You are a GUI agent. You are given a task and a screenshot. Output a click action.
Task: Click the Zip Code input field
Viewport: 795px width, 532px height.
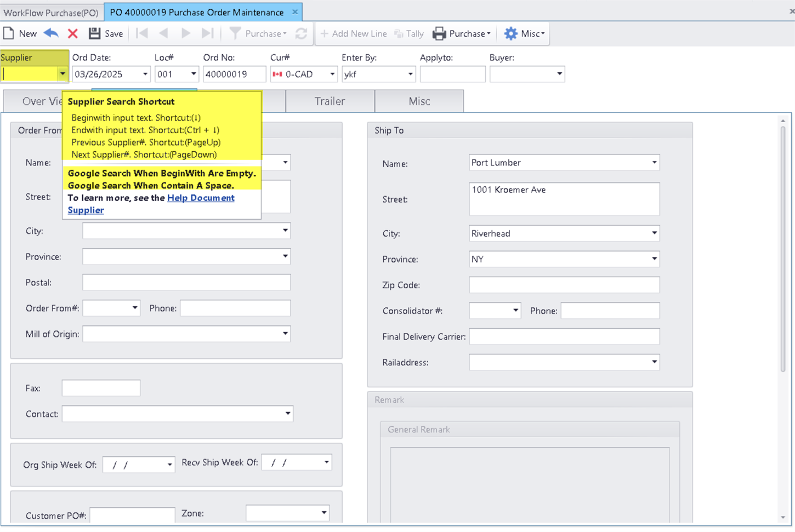[x=564, y=285]
